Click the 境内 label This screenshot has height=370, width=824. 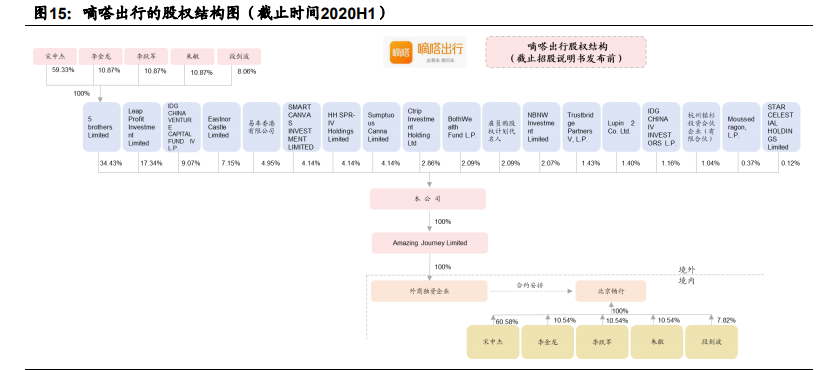click(686, 281)
